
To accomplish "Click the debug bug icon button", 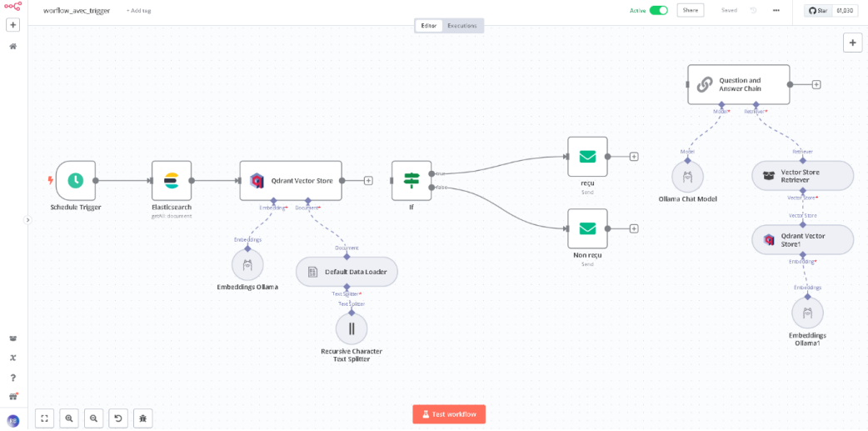I will [142, 418].
